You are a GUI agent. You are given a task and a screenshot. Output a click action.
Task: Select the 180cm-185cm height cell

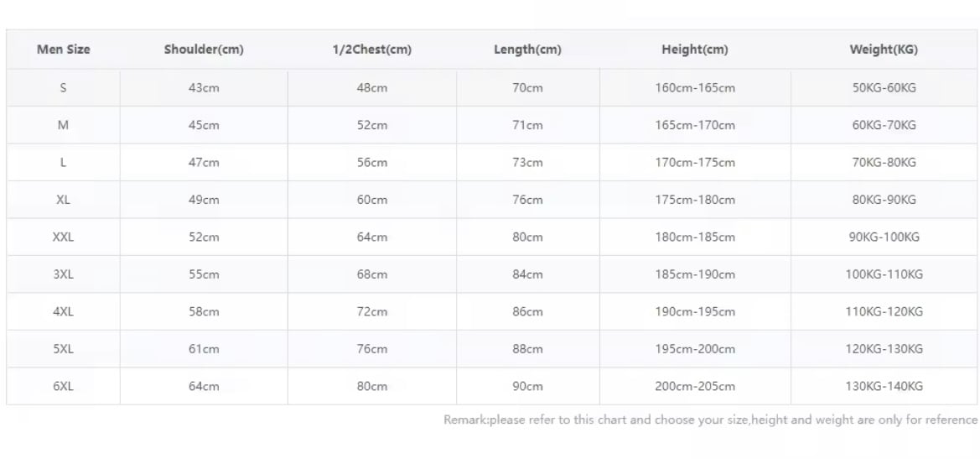tap(695, 237)
